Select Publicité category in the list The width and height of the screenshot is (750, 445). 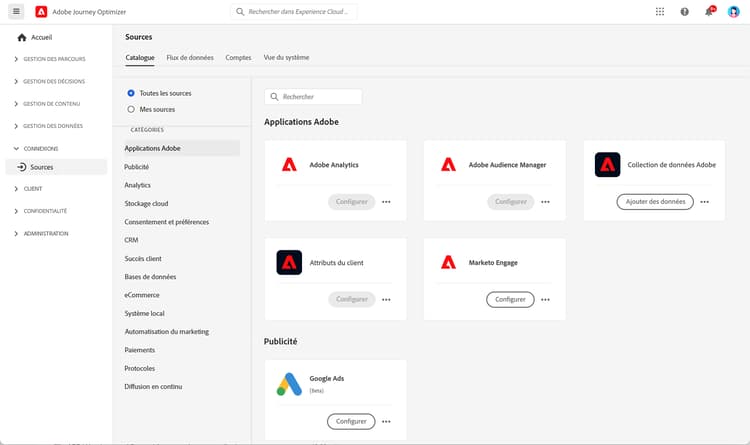136,167
